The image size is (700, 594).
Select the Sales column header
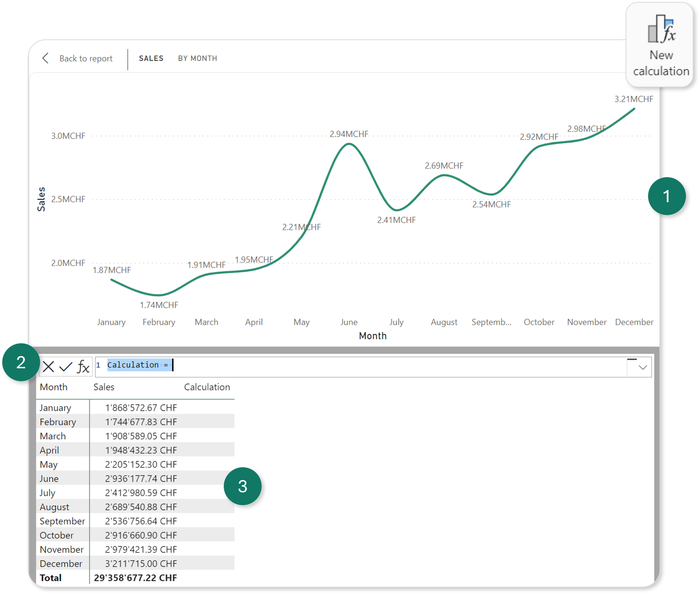click(x=104, y=387)
